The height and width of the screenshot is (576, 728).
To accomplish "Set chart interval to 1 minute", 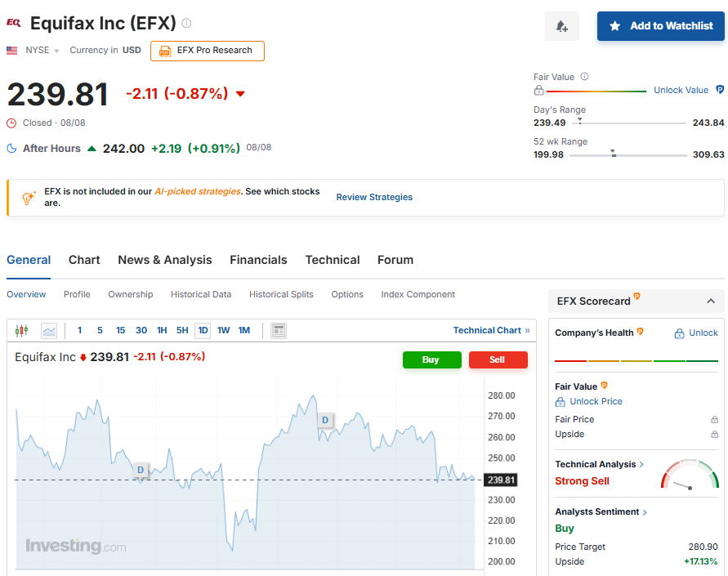I will point(80,330).
